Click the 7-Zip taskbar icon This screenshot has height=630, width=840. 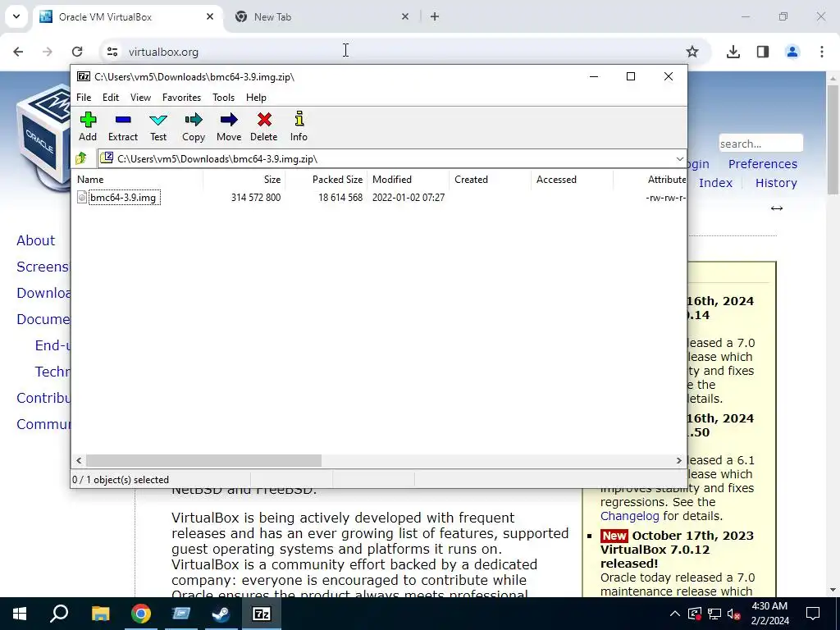click(x=262, y=614)
